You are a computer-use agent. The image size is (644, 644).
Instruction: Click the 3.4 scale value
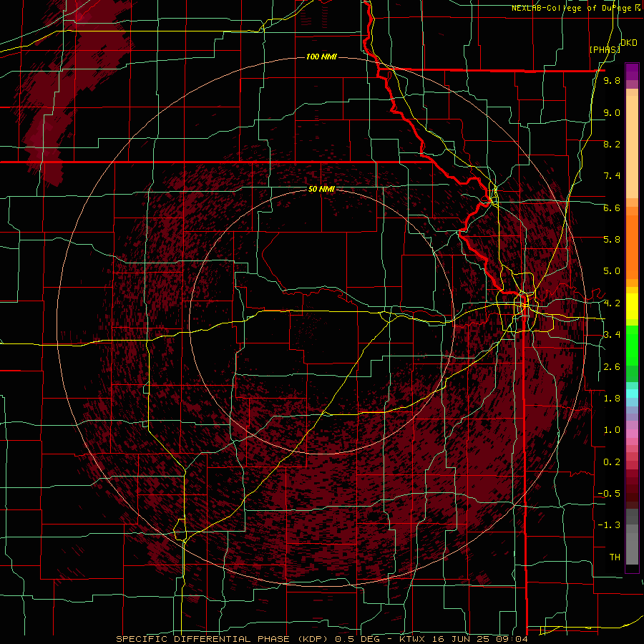(612, 335)
